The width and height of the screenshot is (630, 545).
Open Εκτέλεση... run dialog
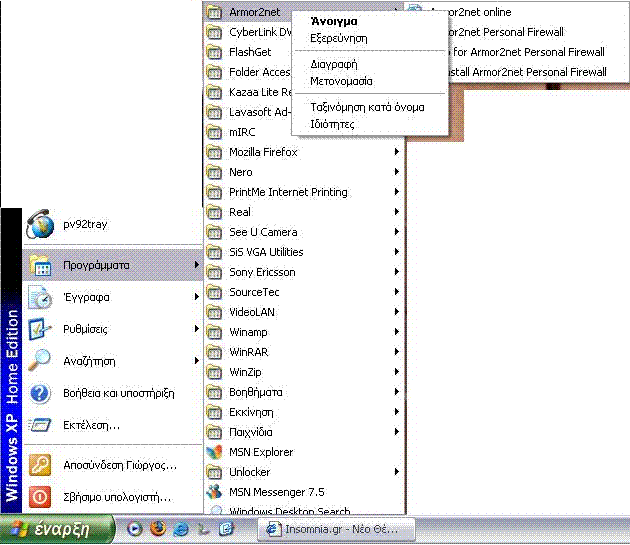[x=91, y=425]
